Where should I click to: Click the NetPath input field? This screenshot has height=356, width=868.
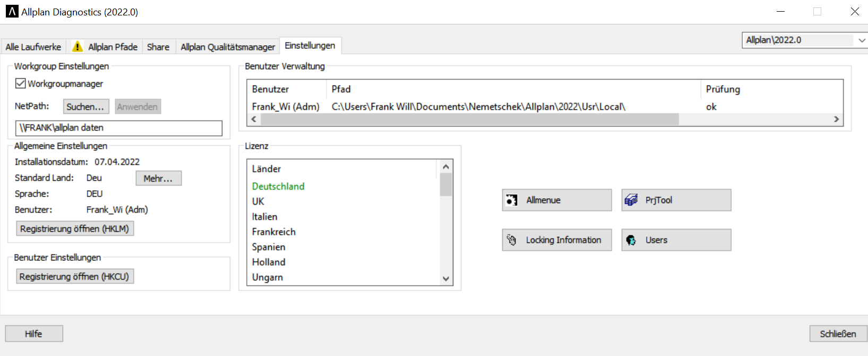[x=119, y=128]
